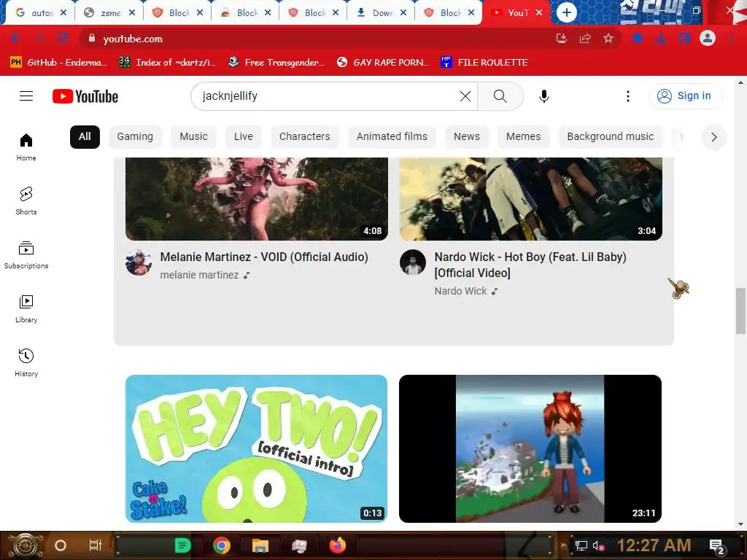Open browser profile avatar icon
747x560 pixels.
(x=708, y=38)
